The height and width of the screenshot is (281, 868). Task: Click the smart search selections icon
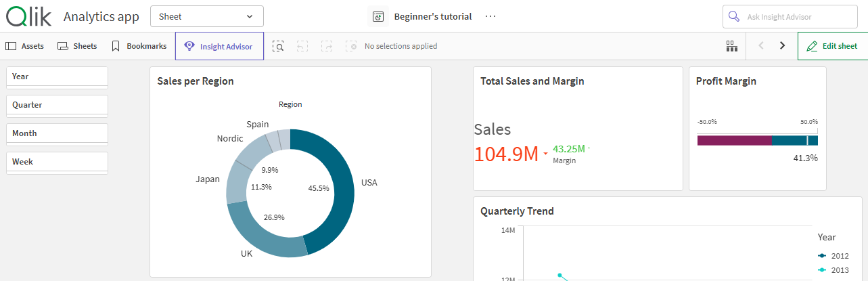tap(278, 46)
